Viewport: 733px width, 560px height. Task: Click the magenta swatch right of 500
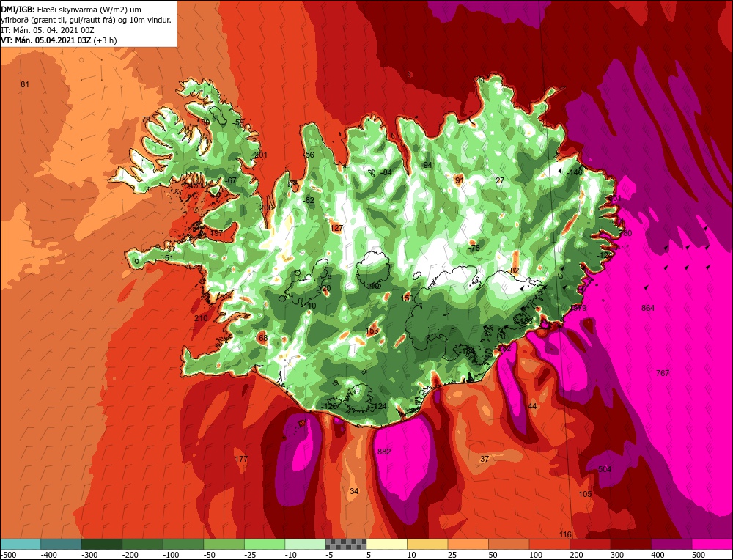pyautogui.click(x=712, y=544)
